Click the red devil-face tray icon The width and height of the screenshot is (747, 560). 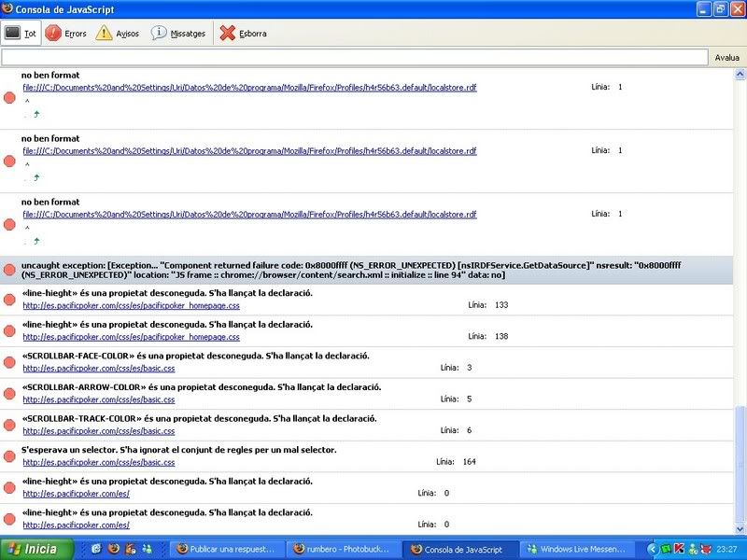point(706,550)
